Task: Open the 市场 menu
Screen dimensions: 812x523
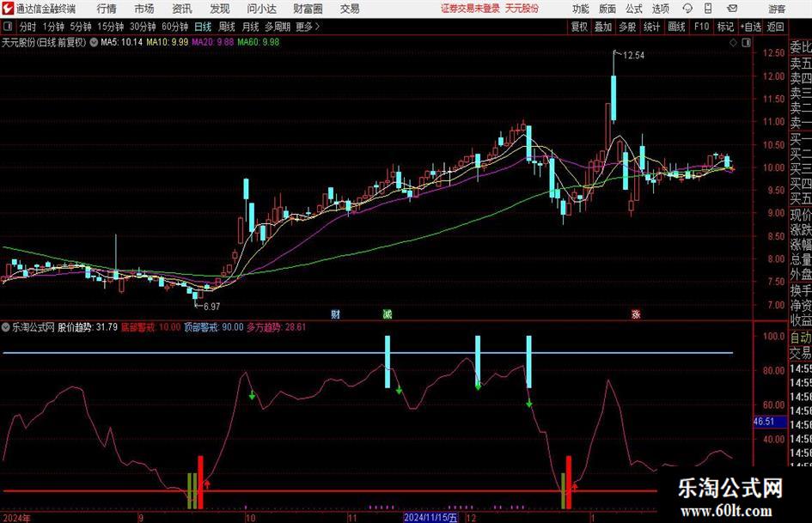Action: click(144, 9)
